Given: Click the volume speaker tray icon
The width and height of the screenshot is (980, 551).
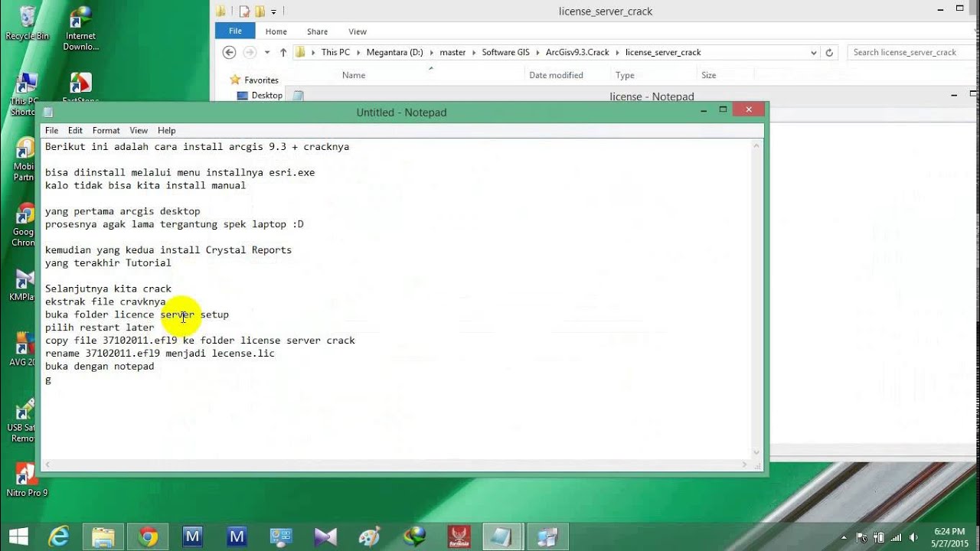Looking at the screenshot, I should pos(913,537).
